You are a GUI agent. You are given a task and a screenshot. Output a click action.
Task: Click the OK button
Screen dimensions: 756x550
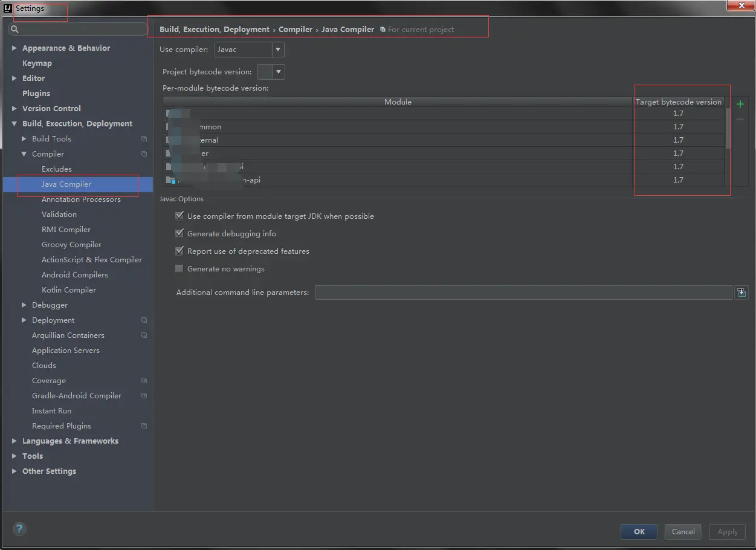click(639, 532)
